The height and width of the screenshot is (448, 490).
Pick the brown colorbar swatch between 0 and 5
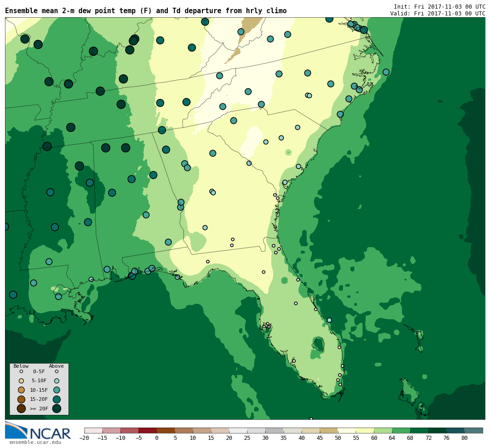(166, 430)
